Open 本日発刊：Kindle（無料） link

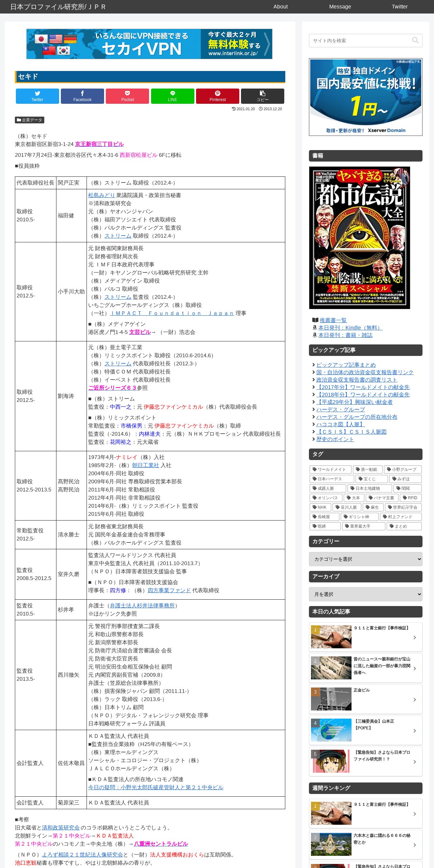pos(350,328)
